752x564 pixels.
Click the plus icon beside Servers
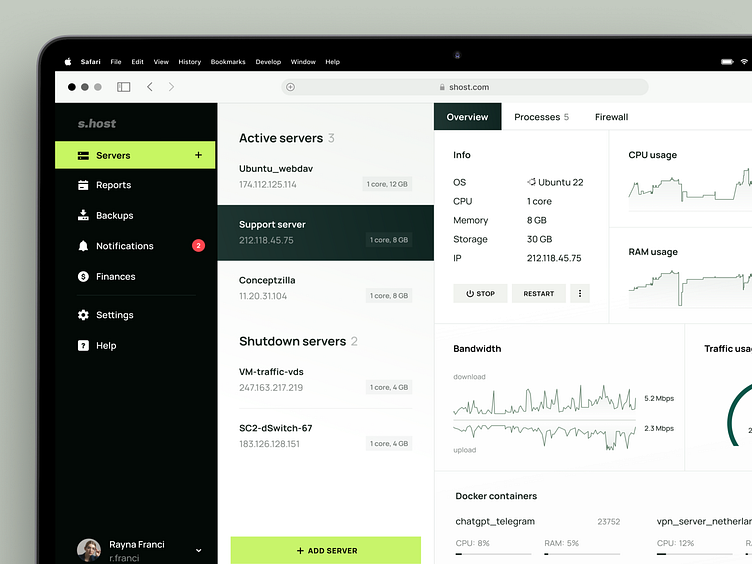[198, 155]
